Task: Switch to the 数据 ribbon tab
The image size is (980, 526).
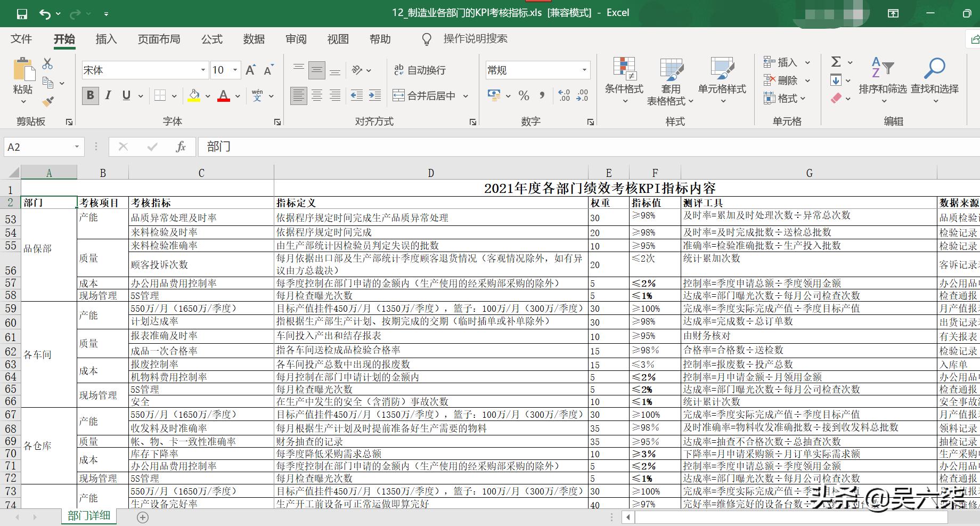Action: point(254,38)
